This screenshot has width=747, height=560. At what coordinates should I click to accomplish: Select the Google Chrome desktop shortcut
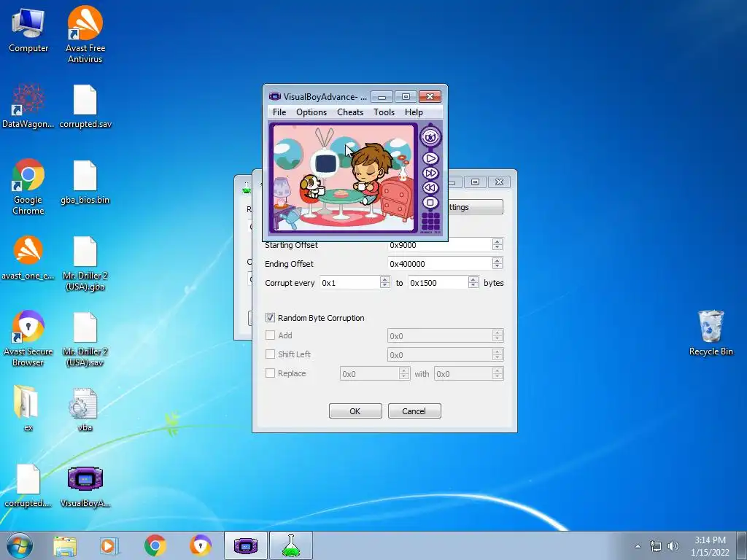(28, 187)
